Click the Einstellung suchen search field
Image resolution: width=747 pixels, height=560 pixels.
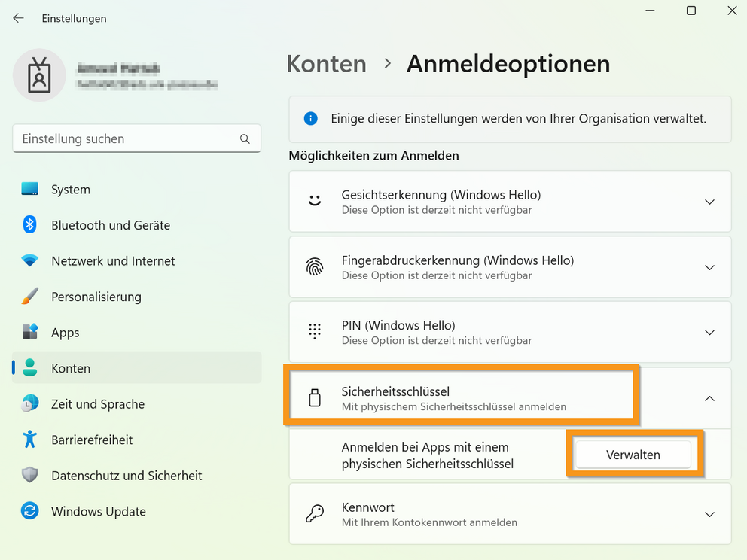click(x=128, y=138)
